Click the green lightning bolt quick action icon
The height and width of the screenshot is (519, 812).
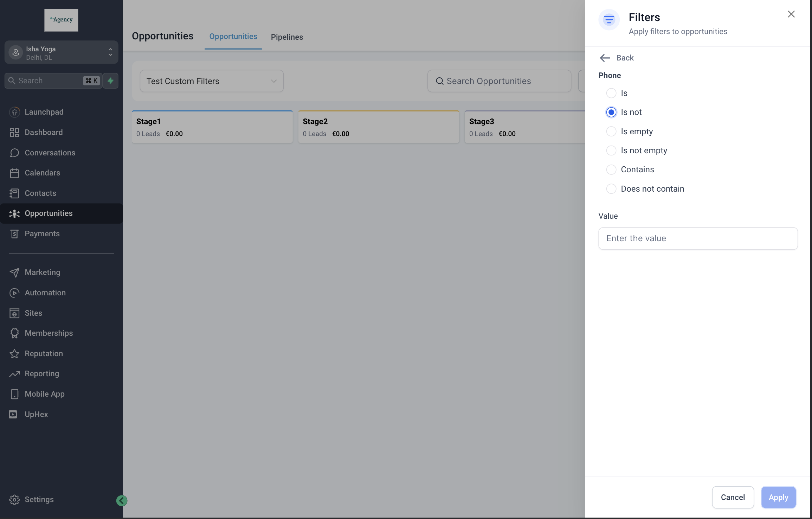[x=110, y=81]
